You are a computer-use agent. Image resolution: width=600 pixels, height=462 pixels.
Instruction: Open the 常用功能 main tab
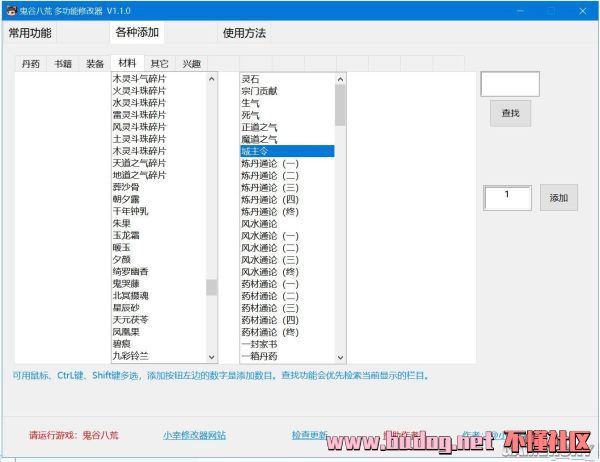[x=30, y=33]
